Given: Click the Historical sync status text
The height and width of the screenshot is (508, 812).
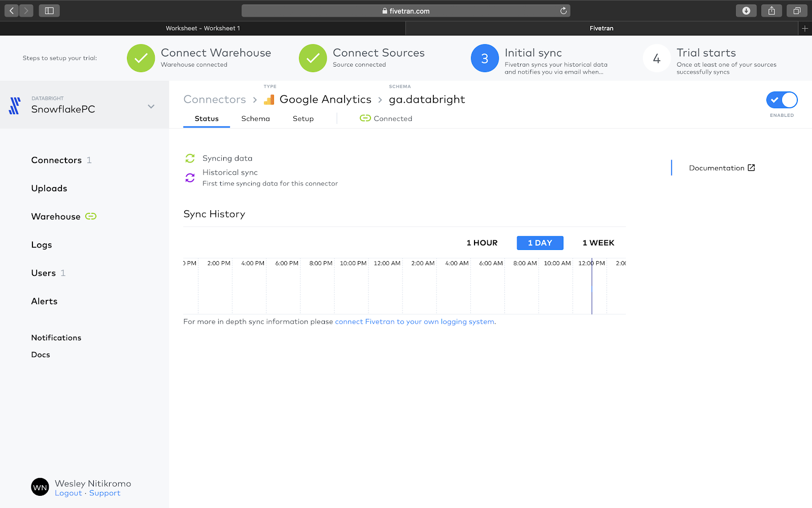Looking at the screenshot, I should pos(230,173).
